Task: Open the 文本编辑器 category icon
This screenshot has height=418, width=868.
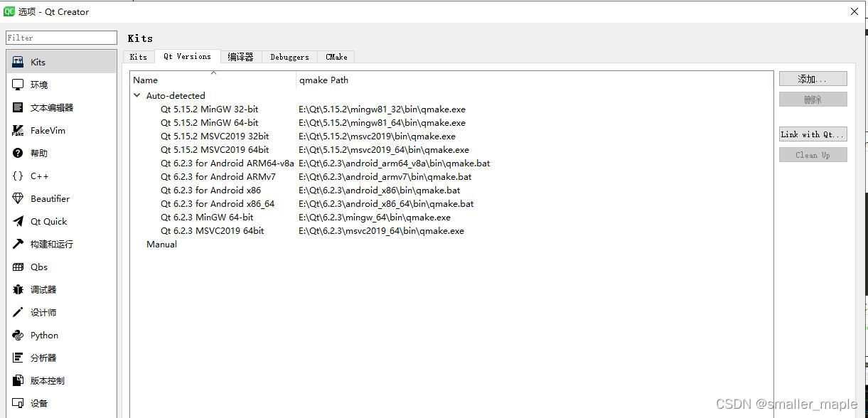Action: [x=18, y=107]
